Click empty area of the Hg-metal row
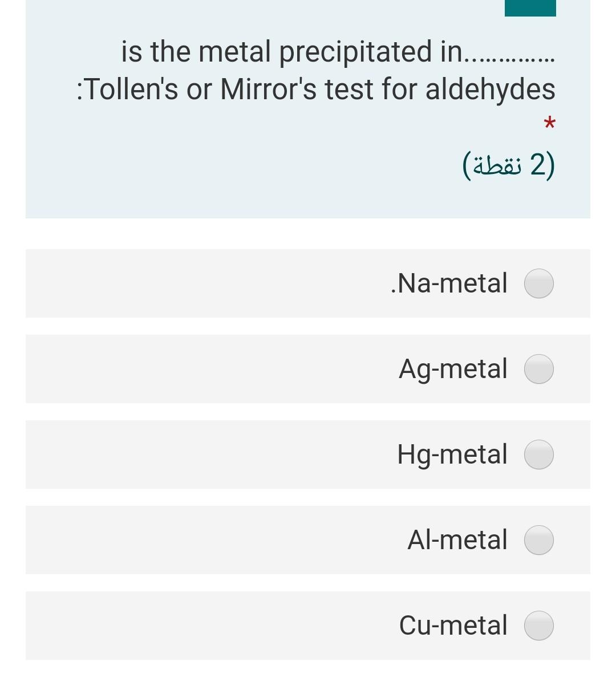The image size is (616, 694). (x=200, y=454)
